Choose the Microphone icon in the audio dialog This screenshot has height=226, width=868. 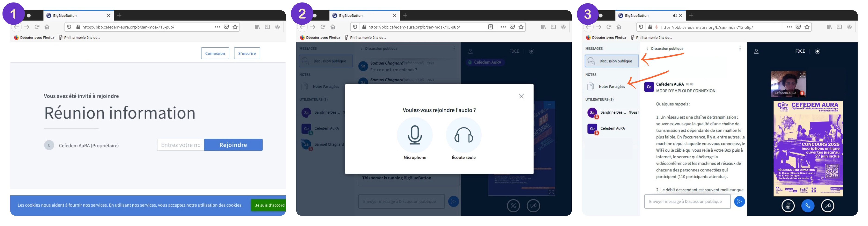pos(415,135)
